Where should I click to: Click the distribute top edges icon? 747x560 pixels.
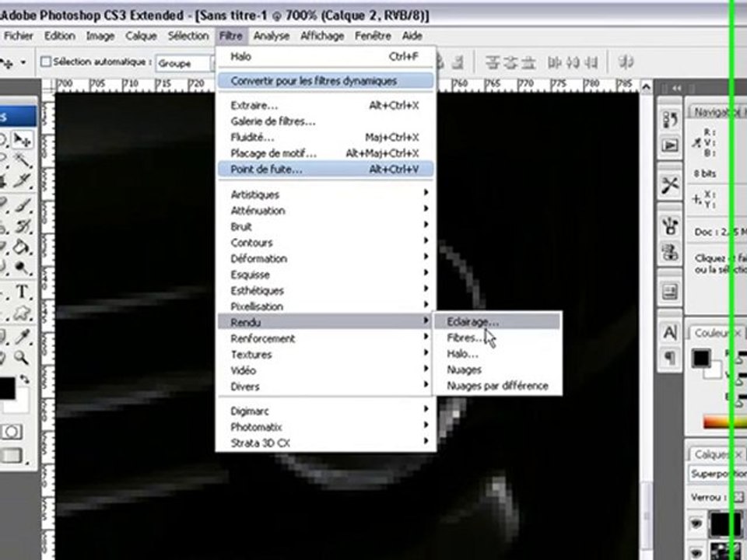[x=493, y=62]
